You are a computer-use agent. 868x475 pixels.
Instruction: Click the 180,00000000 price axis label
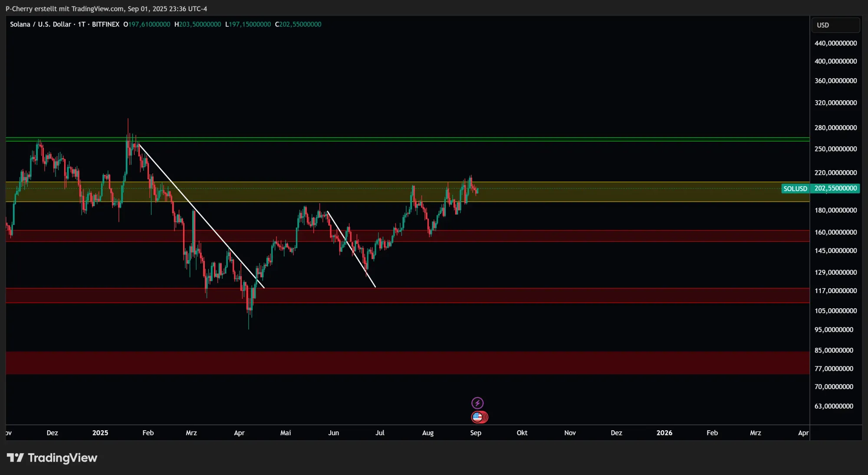click(835, 210)
